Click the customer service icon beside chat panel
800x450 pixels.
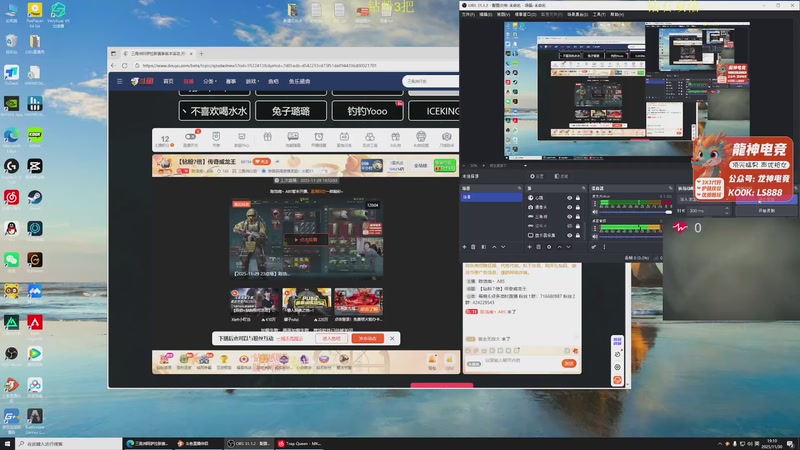617,380
